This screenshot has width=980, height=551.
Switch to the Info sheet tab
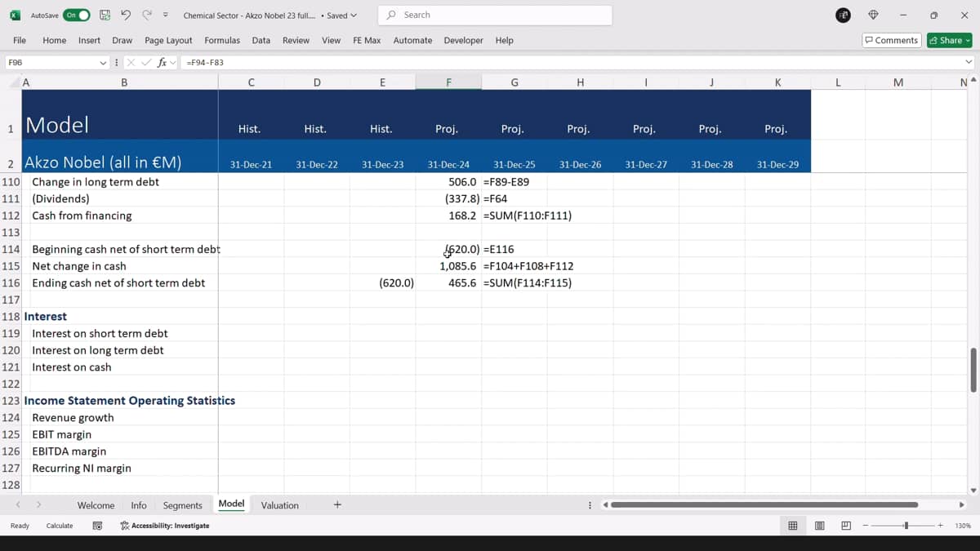[139, 505]
